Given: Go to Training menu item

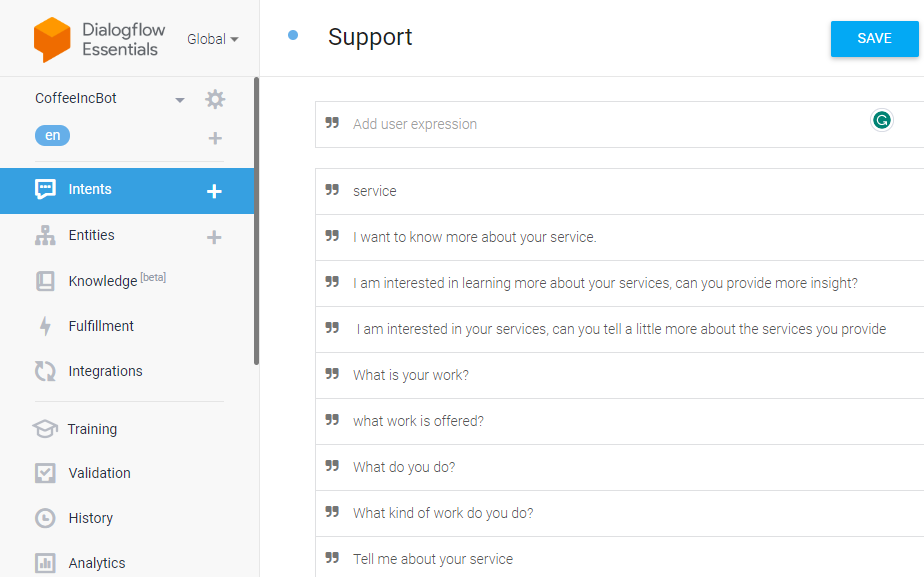Looking at the screenshot, I should [x=92, y=429].
